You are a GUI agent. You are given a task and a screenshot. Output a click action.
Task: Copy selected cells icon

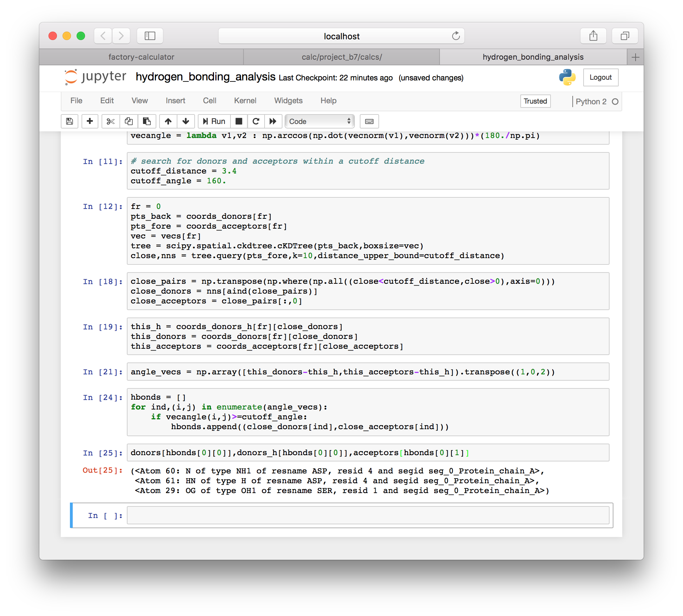tap(129, 121)
